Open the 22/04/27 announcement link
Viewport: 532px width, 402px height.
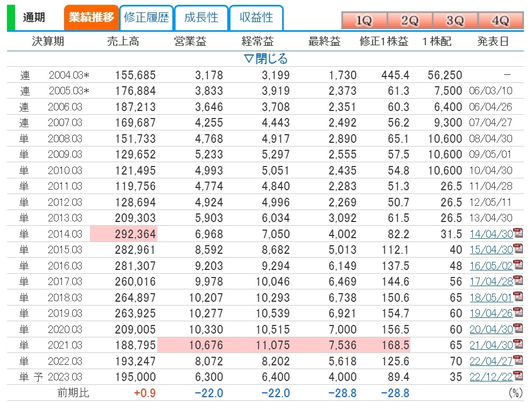click(491, 361)
